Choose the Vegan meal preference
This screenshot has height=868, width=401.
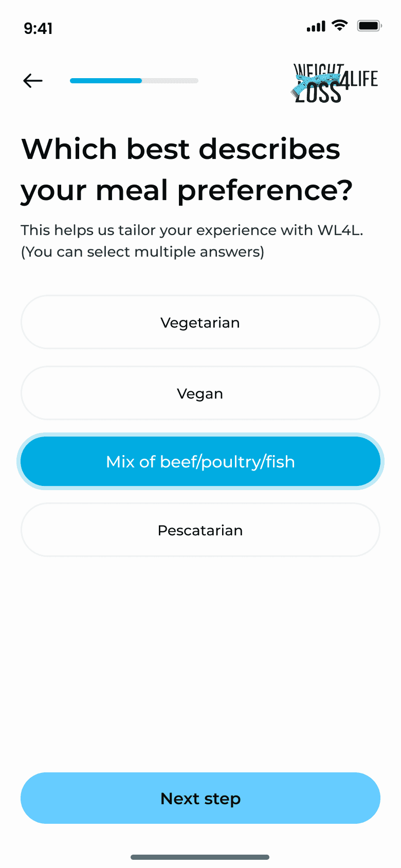click(x=200, y=393)
